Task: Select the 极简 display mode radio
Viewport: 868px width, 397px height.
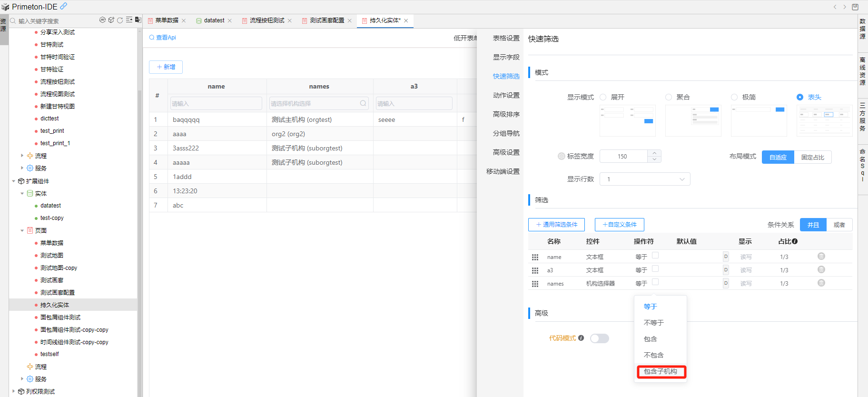Action: (x=734, y=97)
